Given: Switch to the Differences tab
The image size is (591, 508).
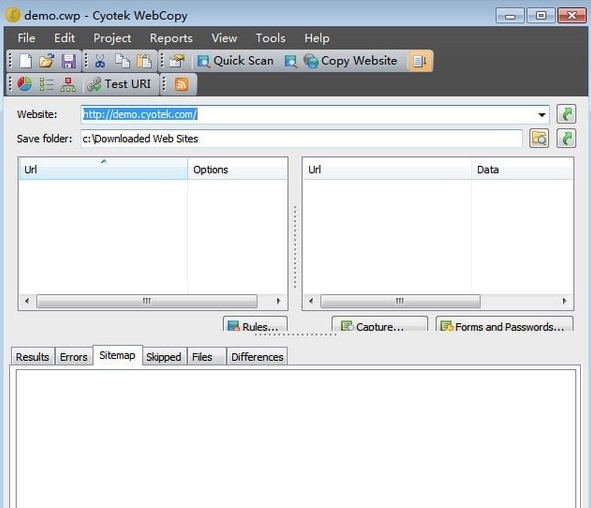Looking at the screenshot, I should [257, 357].
